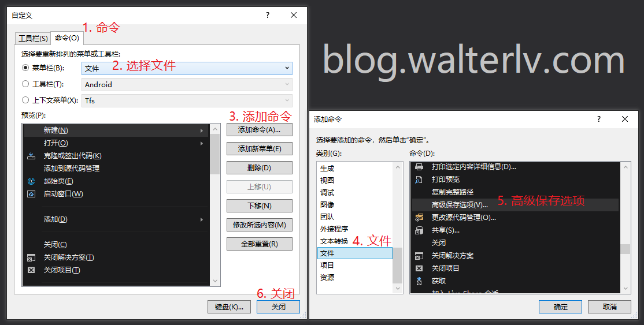This screenshot has height=325, width=644.
Task: Select 生成 in the category list
Action: click(x=355, y=168)
